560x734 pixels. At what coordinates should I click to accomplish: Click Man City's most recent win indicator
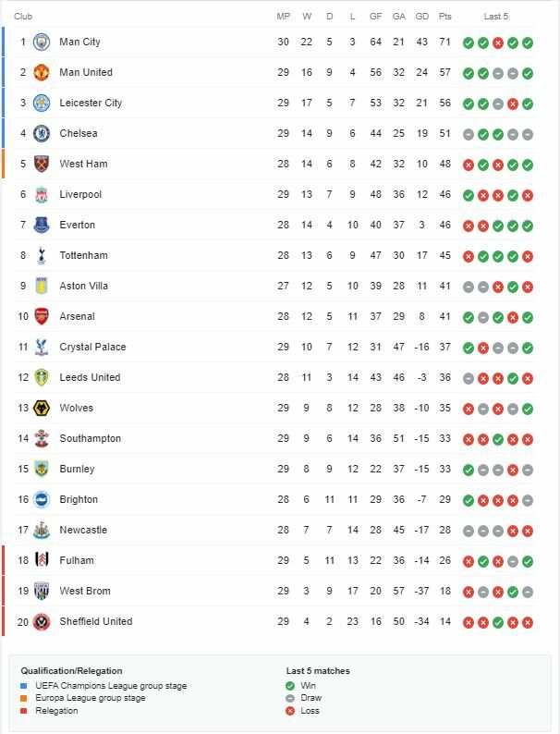[x=528, y=43]
